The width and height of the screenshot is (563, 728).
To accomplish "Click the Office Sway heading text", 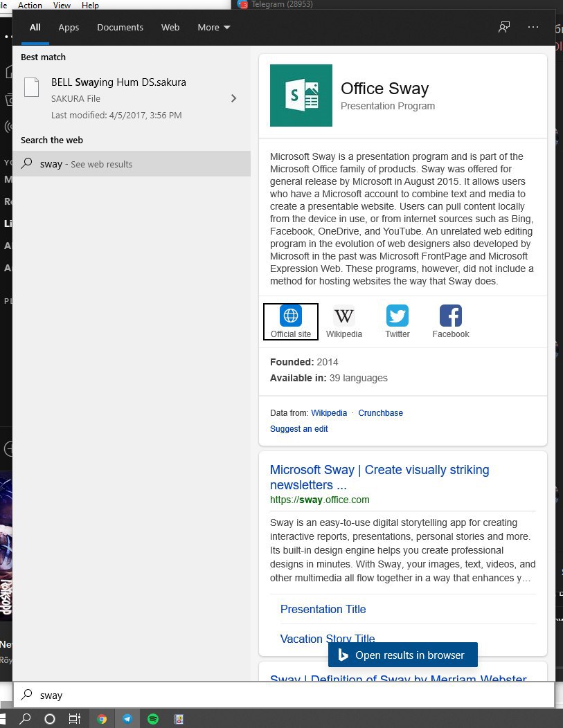I will click(384, 88).
